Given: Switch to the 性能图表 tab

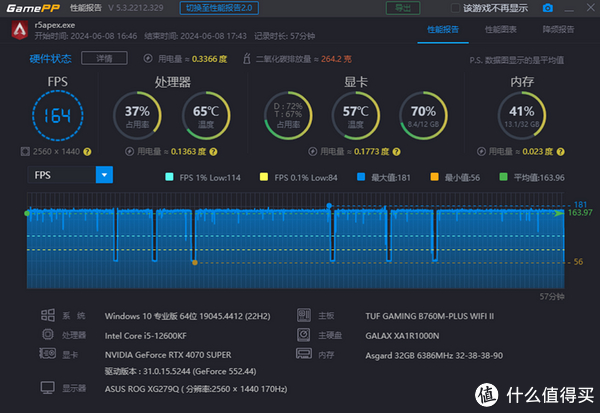Looking at the screenshot, I should [501, 29].
